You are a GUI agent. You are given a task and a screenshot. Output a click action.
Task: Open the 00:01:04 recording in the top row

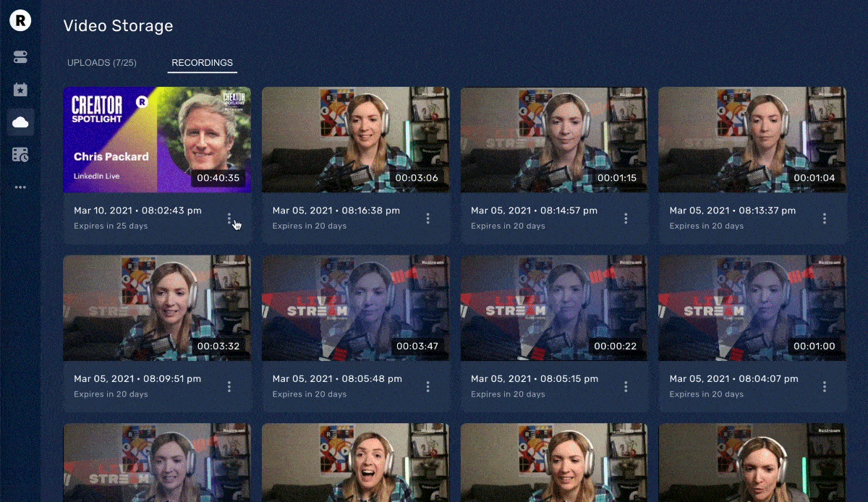tap(752, 140)
